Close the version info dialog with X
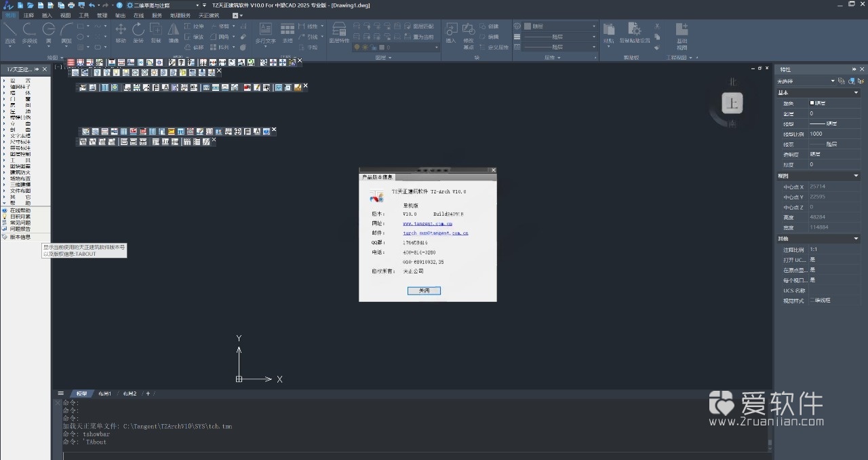This screenshot has width=868, height=460. (493, 170)
